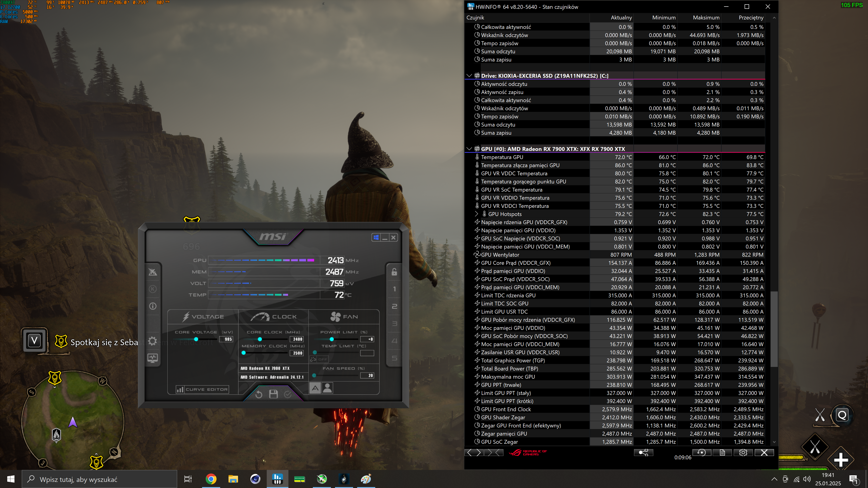This screenshot has width=868, height=488.
Task: Toggle Afterburner profile lock padlock
Action: 394,272
